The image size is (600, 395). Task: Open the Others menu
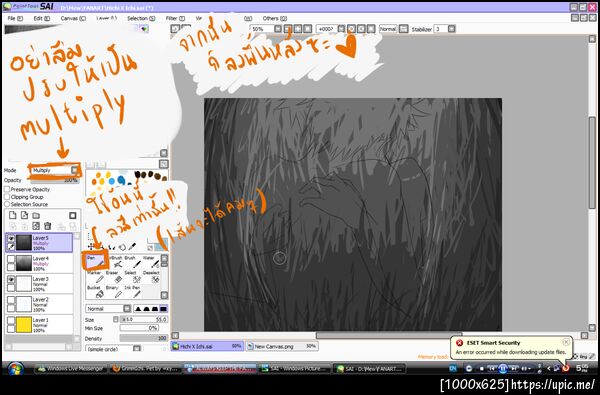tap(275, 18)
